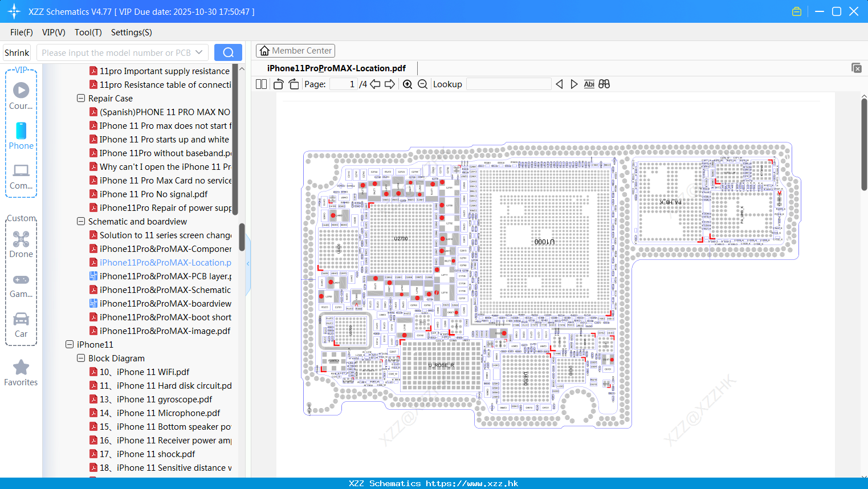The height and width of the screenshot is (489, 868).
Task: Click the Abi text select tool
Action: (589, 84)
